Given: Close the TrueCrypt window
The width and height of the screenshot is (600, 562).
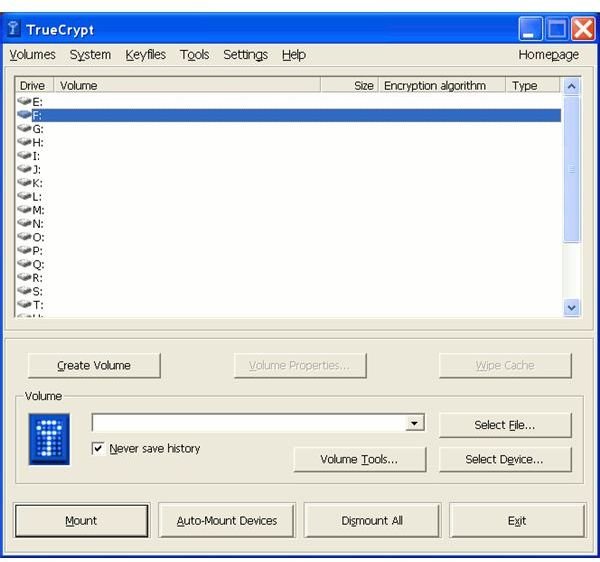Looking at the screenshot, I should tap(583, 29).
